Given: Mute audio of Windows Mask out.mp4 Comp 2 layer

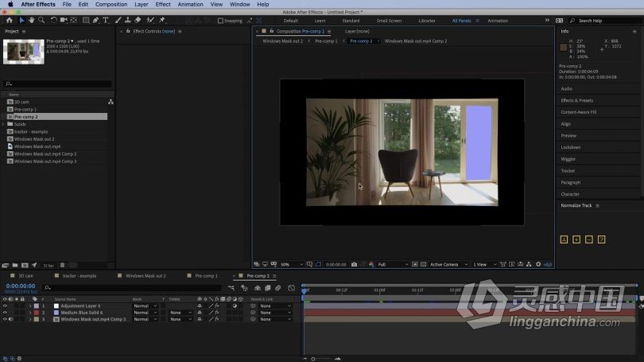Looking at the screenshot, I should point(10,319).
